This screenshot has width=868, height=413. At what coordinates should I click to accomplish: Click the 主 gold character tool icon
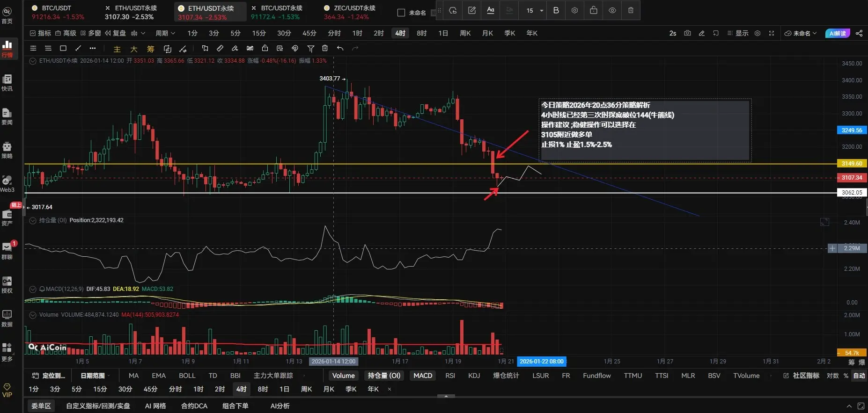(117, 49)
